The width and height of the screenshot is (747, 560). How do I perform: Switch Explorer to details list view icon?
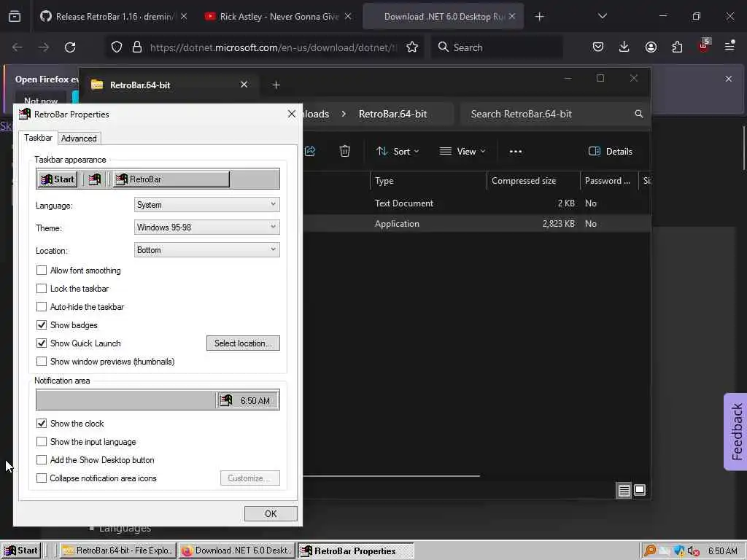pos(624,491)
